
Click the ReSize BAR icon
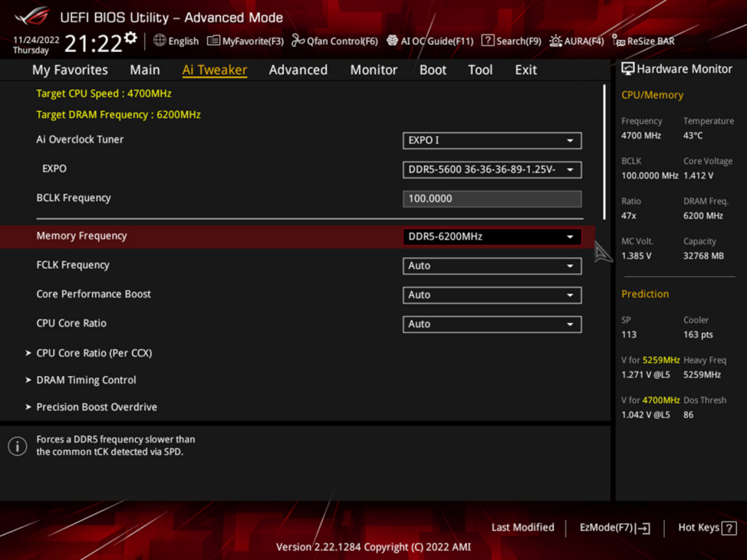618,41
